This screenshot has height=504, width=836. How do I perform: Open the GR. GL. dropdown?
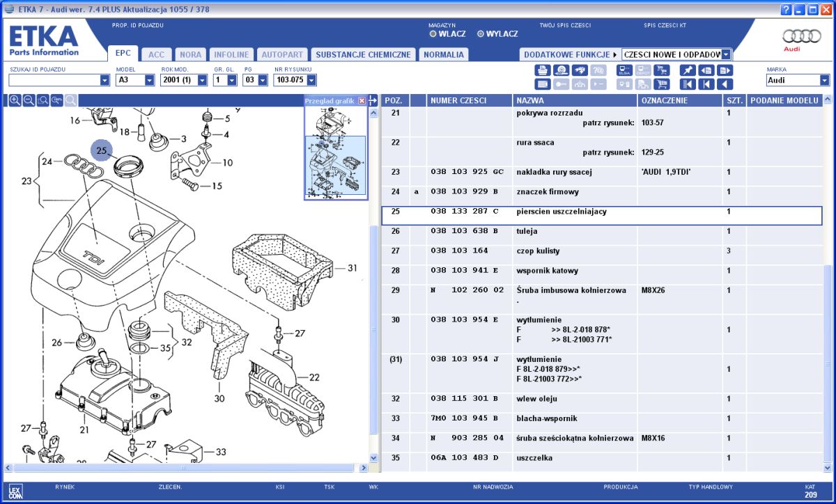[x=233, y=80]
